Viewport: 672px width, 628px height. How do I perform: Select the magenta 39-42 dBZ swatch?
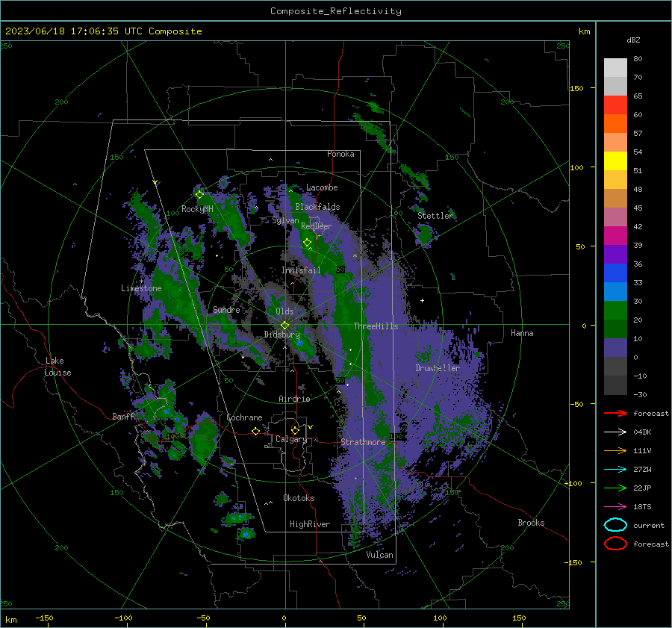pos(615,235)
